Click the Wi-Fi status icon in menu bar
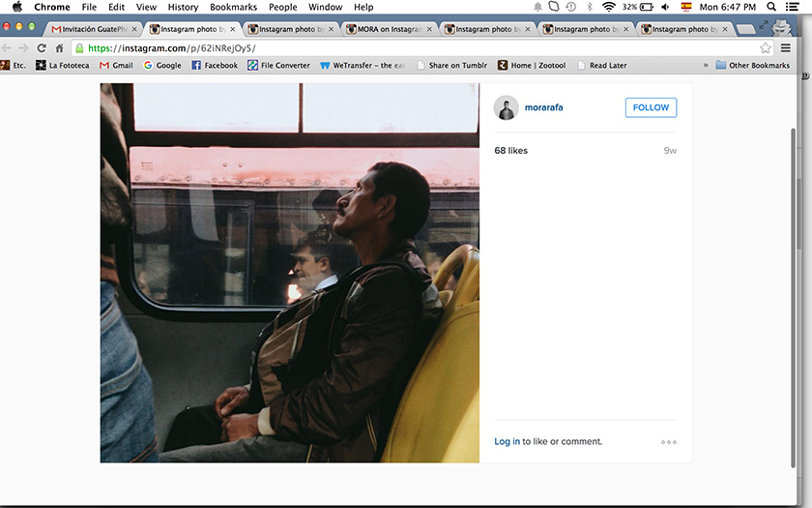 tap(608, 7)
